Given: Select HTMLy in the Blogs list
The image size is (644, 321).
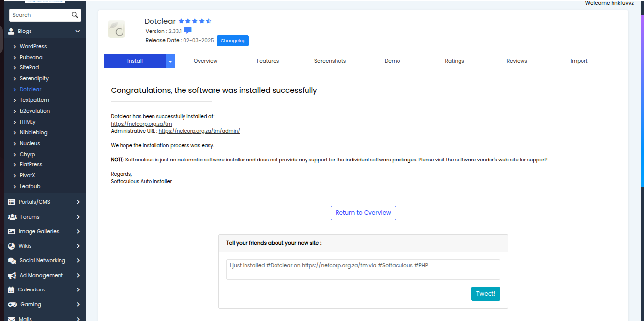Looking at the screenshot, I should [x=28, y=122].
